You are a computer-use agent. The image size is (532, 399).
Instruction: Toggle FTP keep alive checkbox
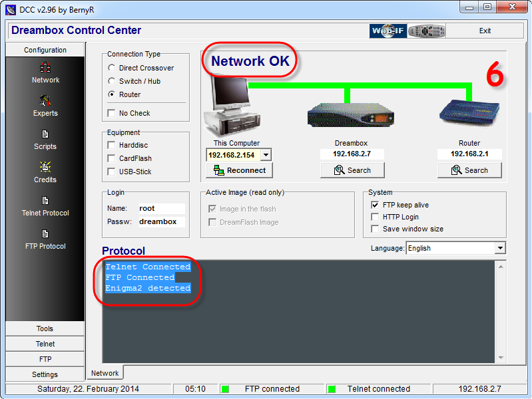tap(375, 205)
